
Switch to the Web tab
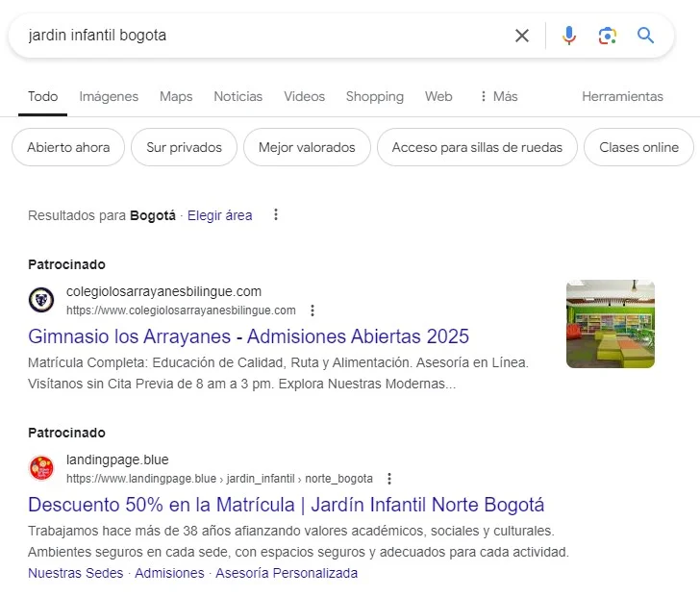coord(438,96)
